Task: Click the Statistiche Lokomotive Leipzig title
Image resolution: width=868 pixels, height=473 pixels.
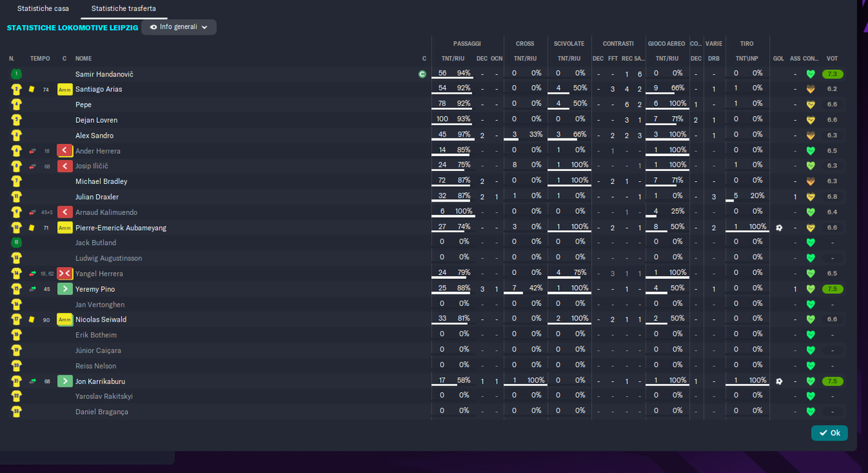Action: pos(73,28)
